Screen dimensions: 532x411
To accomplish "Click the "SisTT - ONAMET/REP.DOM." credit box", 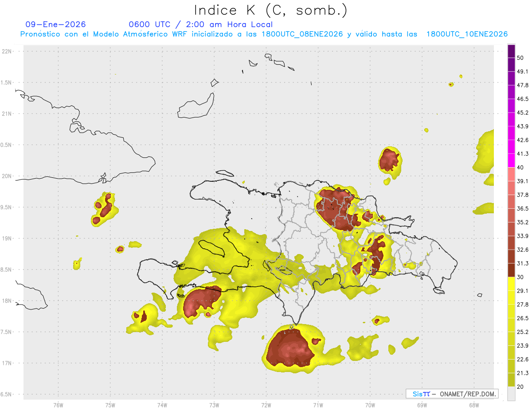I will click(452, 394).
